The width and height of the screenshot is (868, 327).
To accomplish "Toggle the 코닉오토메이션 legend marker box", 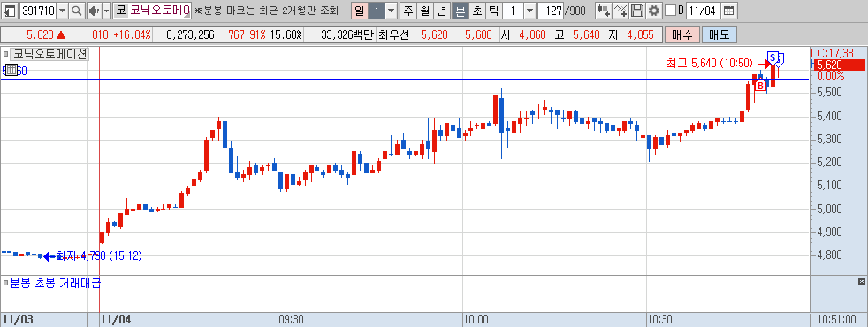I will coord(5,55).
